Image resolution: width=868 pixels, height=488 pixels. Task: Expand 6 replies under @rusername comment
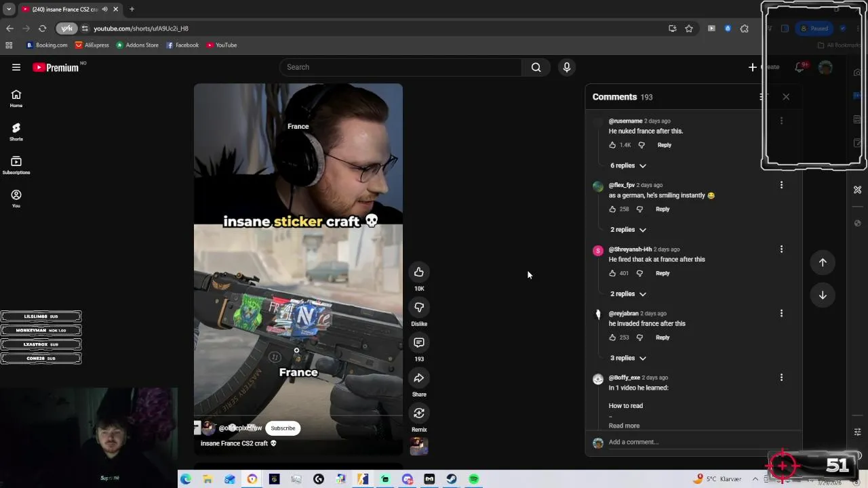coord(628,165)
